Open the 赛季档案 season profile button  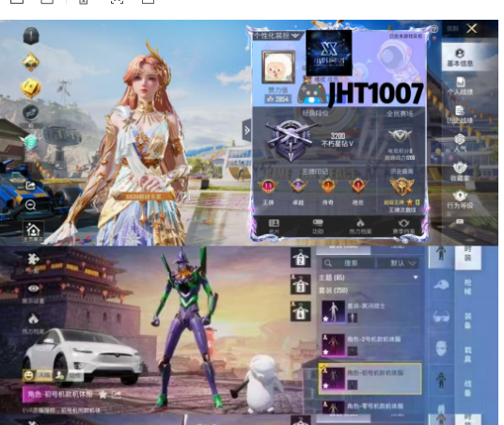coord(403,226)
